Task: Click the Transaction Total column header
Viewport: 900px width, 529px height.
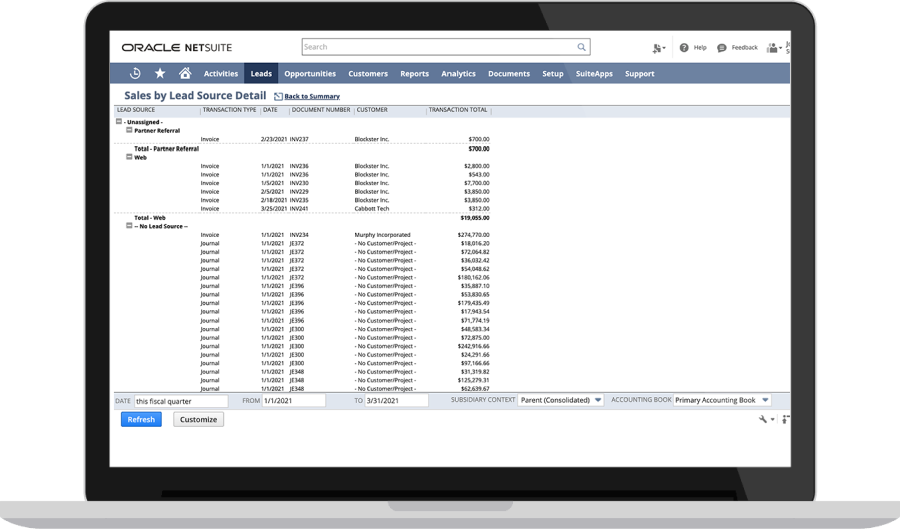Action: [x=458, y=110]
